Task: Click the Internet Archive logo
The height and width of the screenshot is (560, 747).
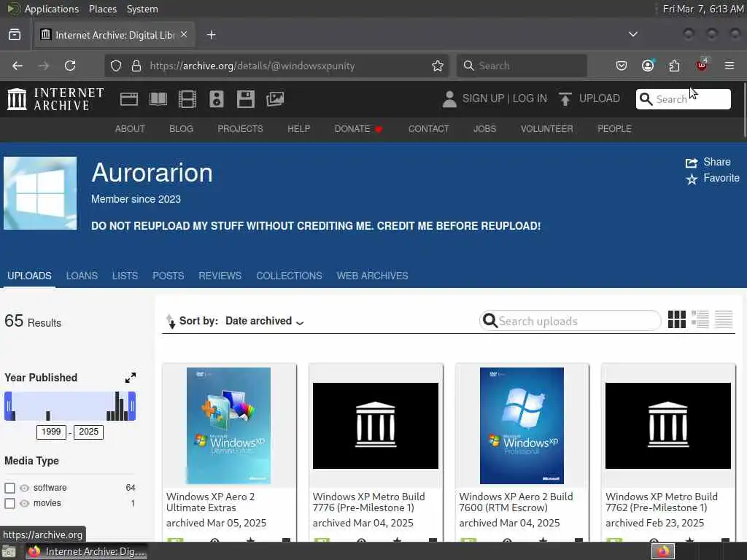Action: 55,99
